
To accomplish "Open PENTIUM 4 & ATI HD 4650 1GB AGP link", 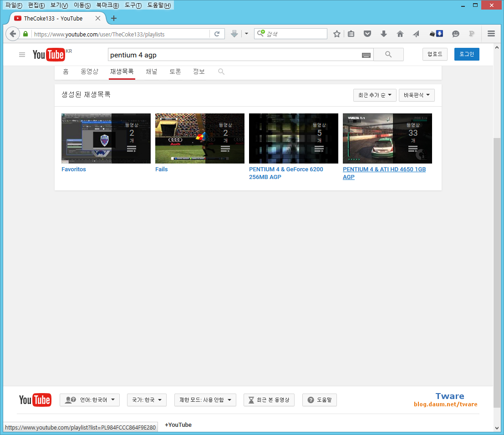I will pyautogui.click(x=384, y=173).
